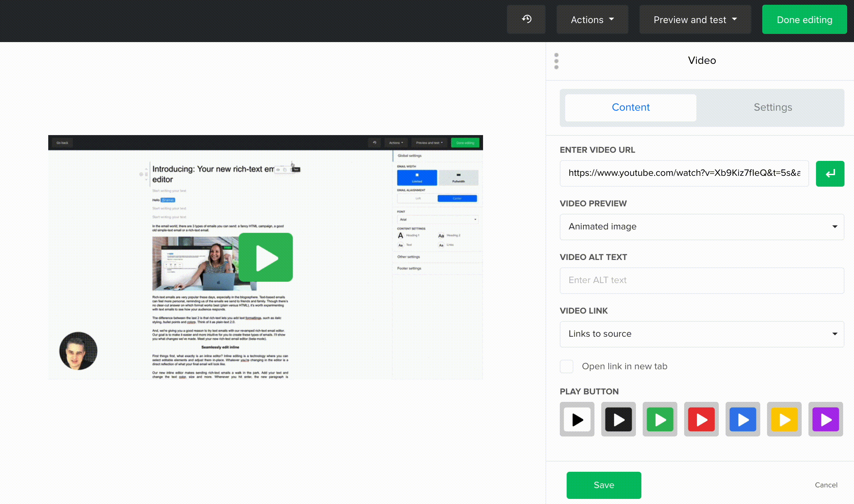Select the yellow play button style
This screenshot has width=854, height=504.
784,419
